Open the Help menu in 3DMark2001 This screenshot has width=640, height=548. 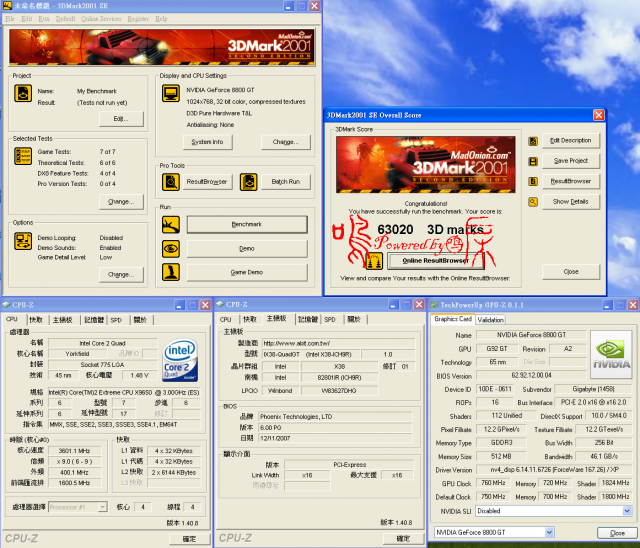[161, 19]
